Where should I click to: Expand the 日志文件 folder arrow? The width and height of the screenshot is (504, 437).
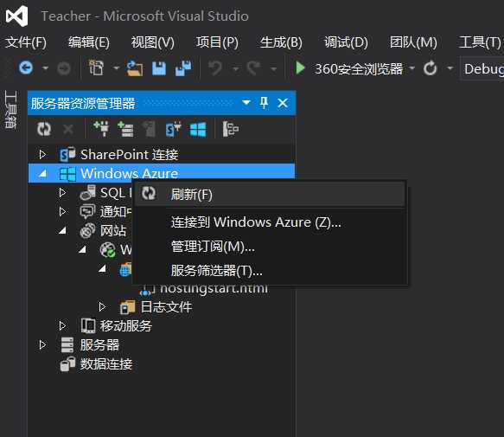pyautogui.click(x=102, y=306)
